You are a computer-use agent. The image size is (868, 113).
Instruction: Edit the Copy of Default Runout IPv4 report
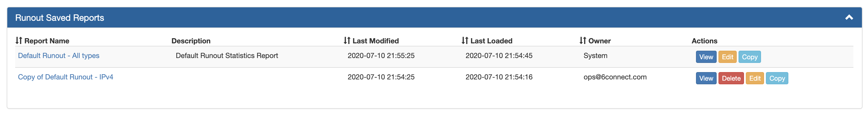(x=754, y=78)
